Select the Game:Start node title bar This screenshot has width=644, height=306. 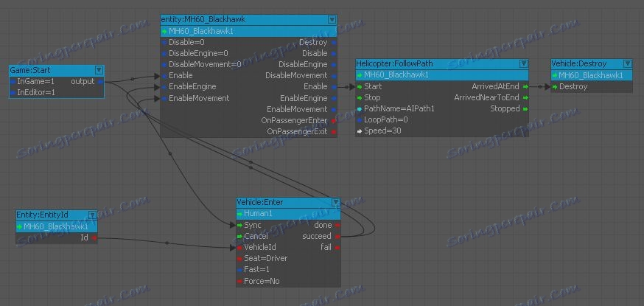(x=57, y=70)
